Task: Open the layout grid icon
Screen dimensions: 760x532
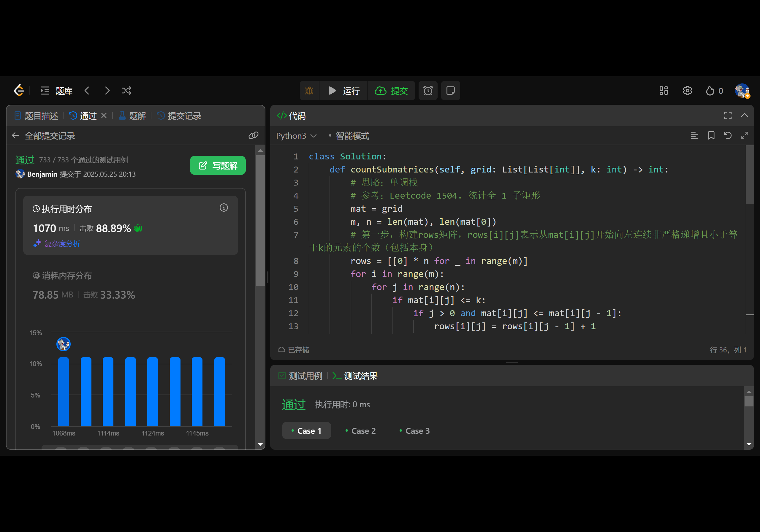Action: (663, 91)
